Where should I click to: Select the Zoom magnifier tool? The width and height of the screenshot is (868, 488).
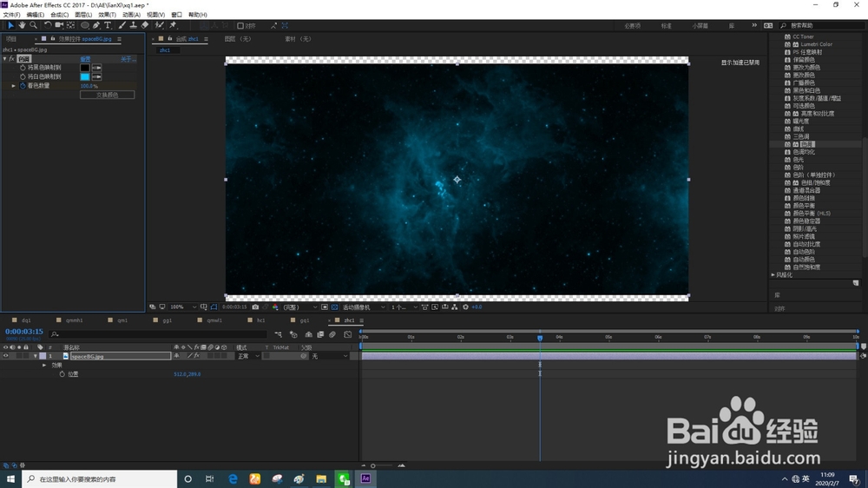click(33, 25)
